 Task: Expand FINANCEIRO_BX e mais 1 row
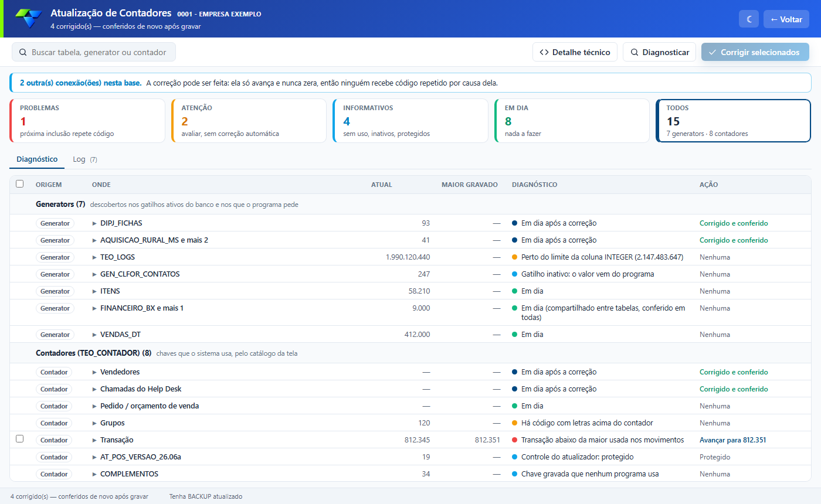94,308
